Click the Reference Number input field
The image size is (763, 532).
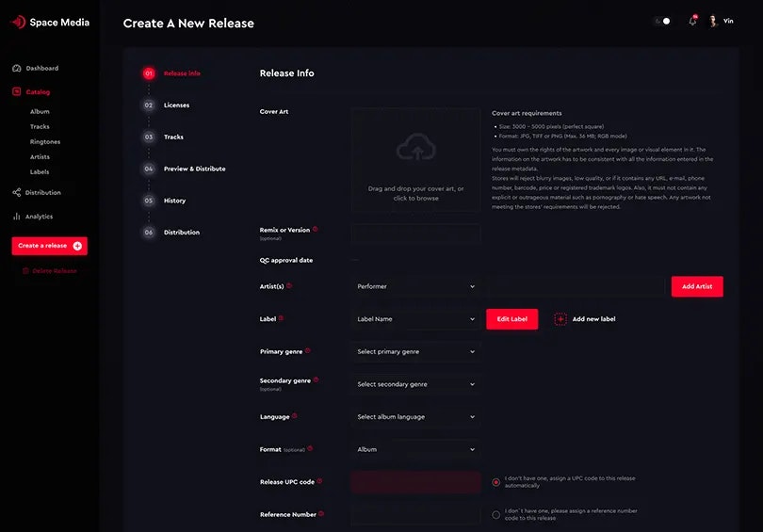pyautogui.click(x=415, y=514)
